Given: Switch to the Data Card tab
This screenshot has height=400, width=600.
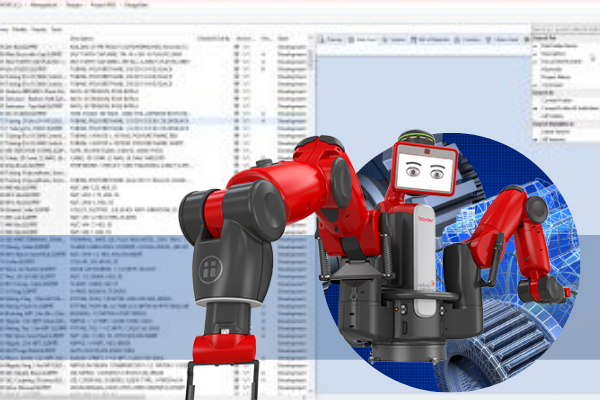Looking at the screenshot, I should pos(362,39).
